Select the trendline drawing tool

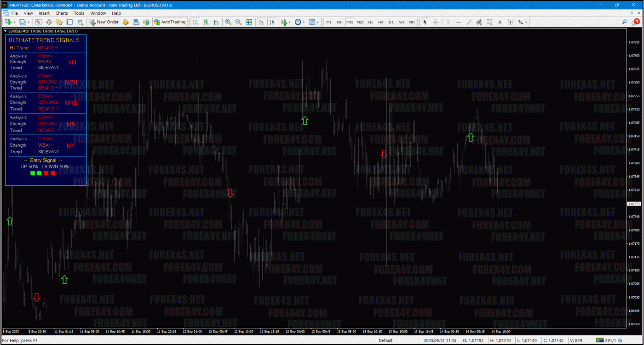pos(469,22)
